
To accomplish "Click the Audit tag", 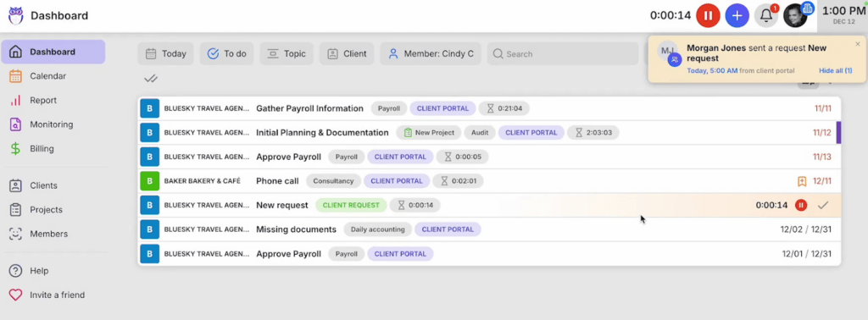I will point(480,133).
